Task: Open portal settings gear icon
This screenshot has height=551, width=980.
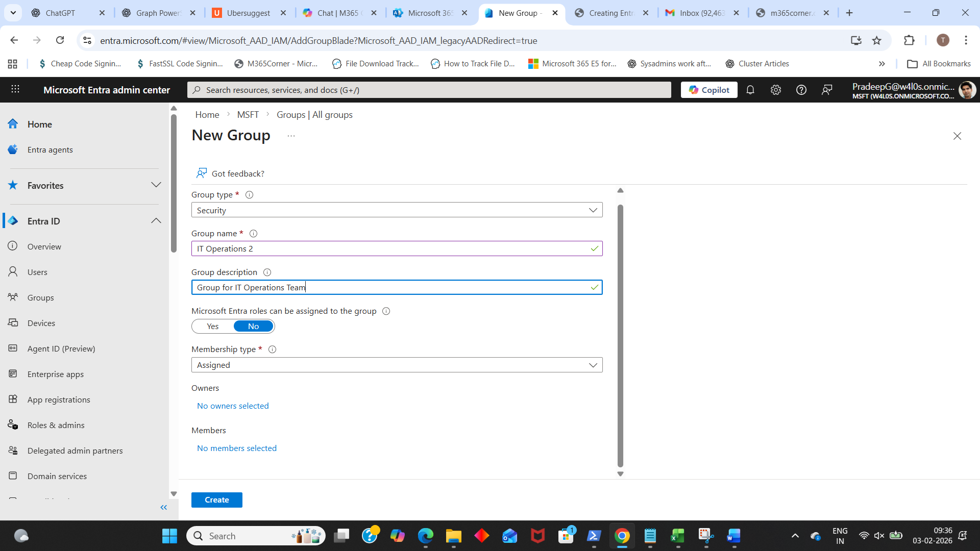Action: [776, 90]
